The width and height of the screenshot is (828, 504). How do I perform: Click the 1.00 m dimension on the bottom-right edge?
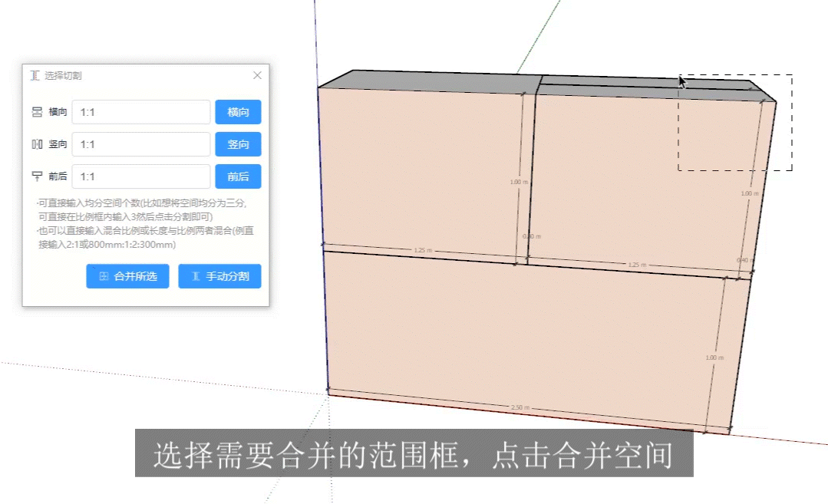point(715,358)
